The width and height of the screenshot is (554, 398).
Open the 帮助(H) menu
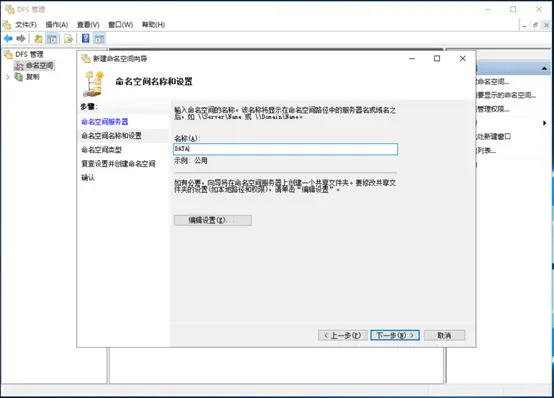pos(153,25)
